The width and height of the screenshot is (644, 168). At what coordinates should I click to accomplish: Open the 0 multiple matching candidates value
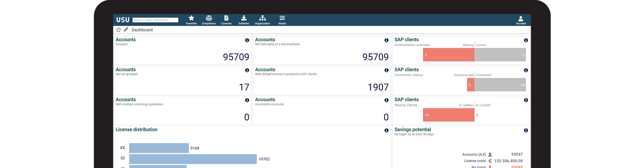(x=247, y=117)
